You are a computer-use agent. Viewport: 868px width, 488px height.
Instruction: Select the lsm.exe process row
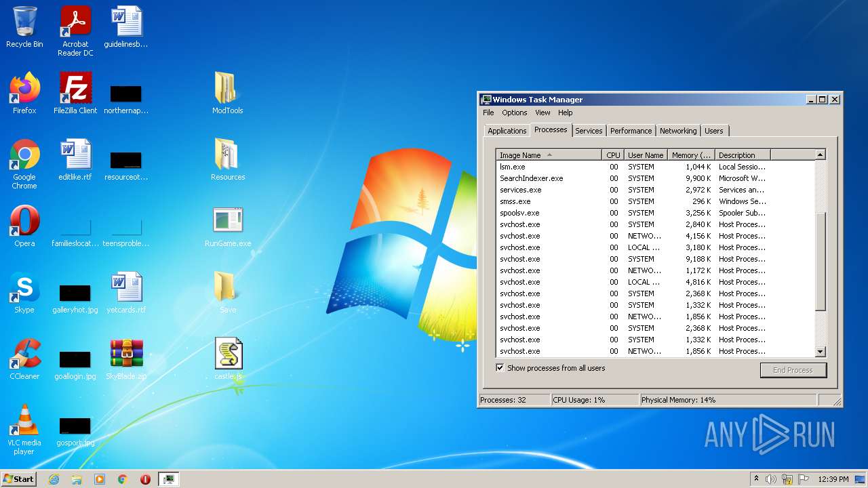pyautogui.click(x=655, y=167)
